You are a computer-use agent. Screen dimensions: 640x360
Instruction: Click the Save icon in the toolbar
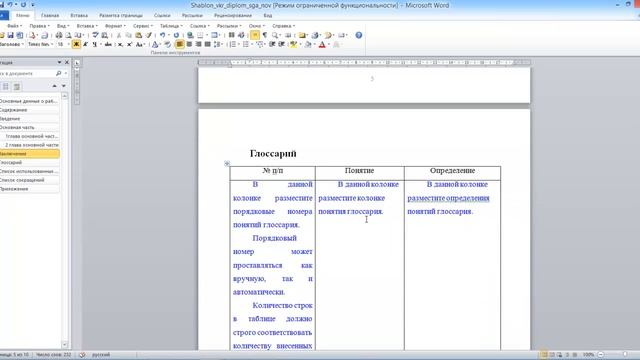(10, 35)
